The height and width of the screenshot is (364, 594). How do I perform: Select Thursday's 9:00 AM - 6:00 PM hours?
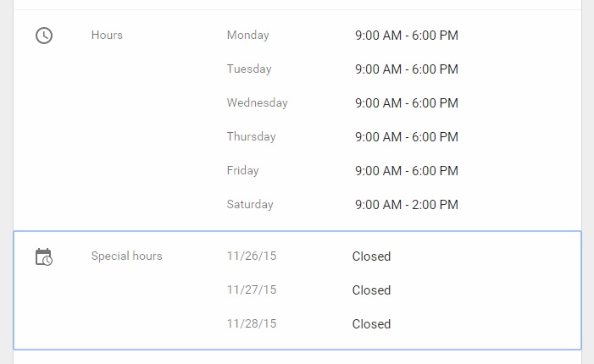407,137
